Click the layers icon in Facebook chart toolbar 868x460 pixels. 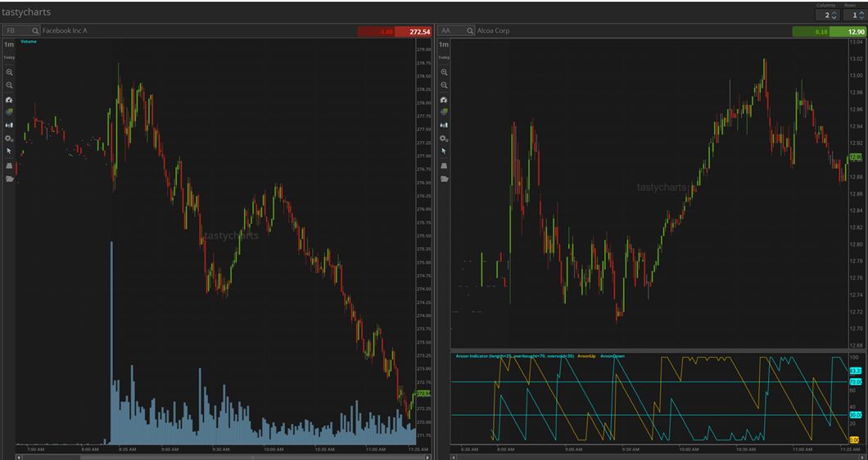[9, 112]
